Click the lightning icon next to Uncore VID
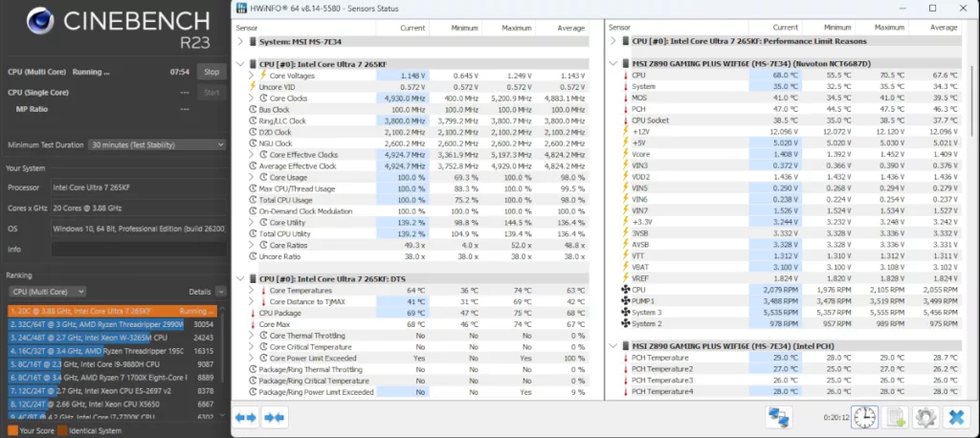 253,87
